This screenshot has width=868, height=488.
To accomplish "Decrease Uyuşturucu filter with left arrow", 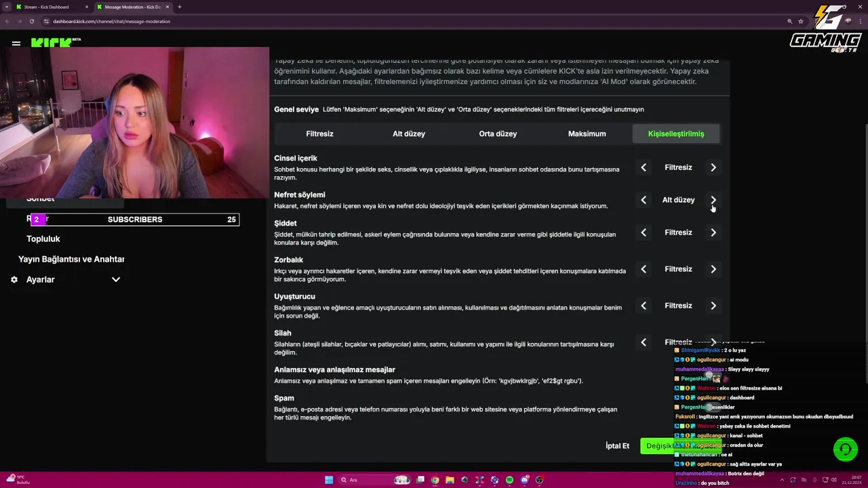I will [644, 306].
